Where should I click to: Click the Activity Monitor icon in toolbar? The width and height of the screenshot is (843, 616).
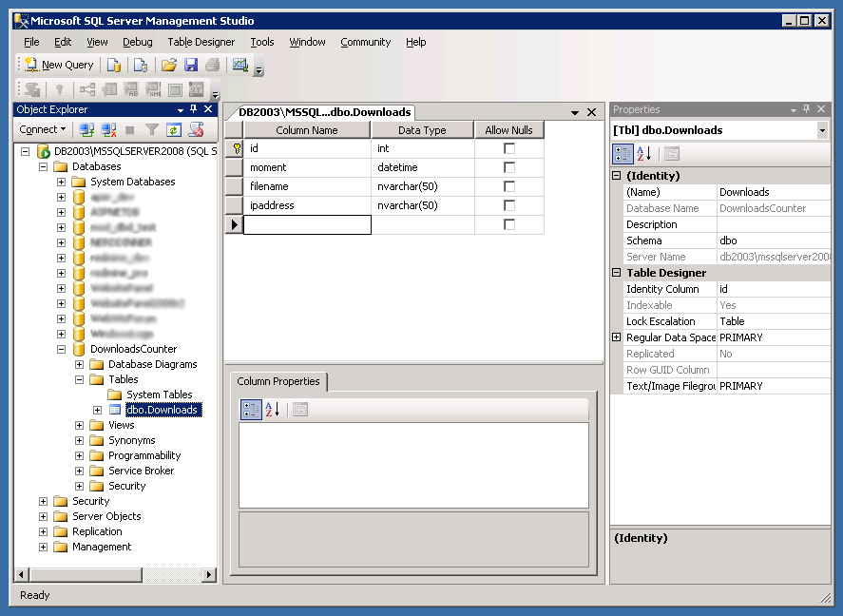(239, 65)
